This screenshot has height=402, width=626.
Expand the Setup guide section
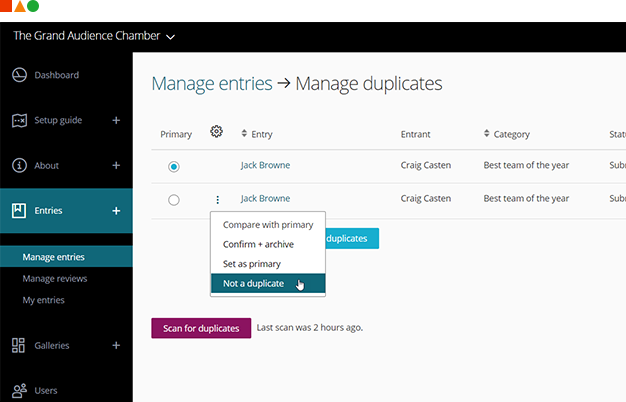click(116, 121)
